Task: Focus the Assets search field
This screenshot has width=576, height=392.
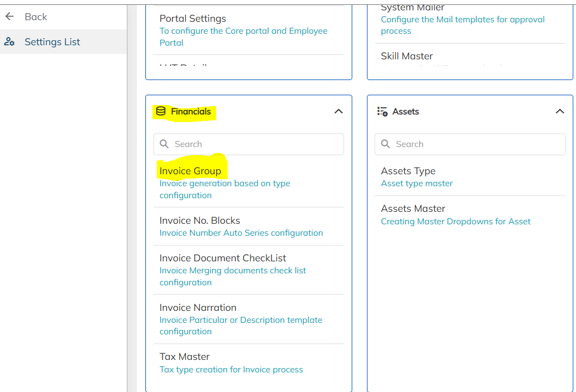Action: (x=477, y=144)
